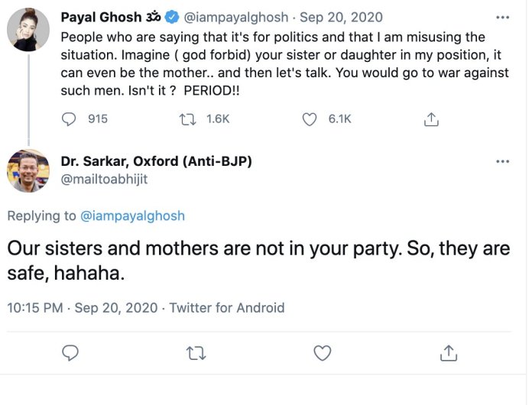Open Payal Ghosh's profile picture
Viewport: 532px width, 405px height.
[28, 35]
